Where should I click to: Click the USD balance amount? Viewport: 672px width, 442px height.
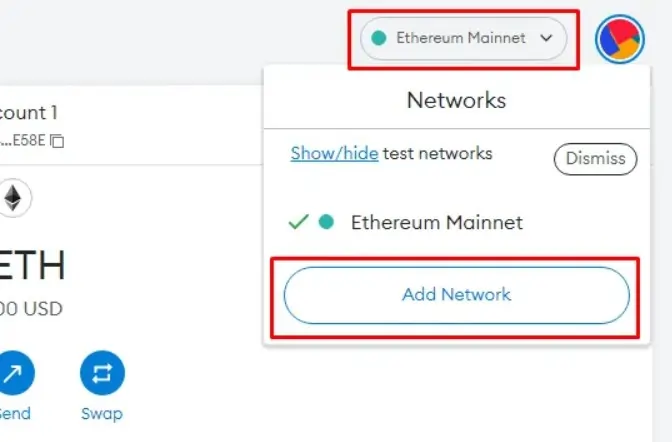(31, 309)
